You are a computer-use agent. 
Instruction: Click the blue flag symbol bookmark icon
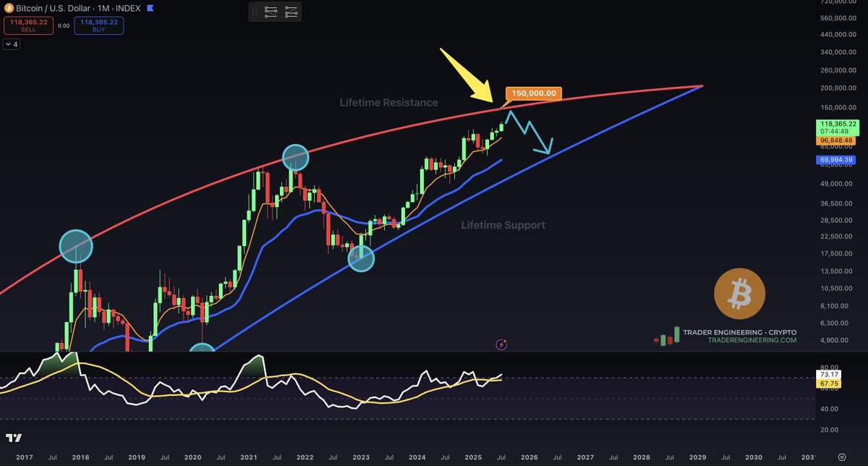coord(149,7)
